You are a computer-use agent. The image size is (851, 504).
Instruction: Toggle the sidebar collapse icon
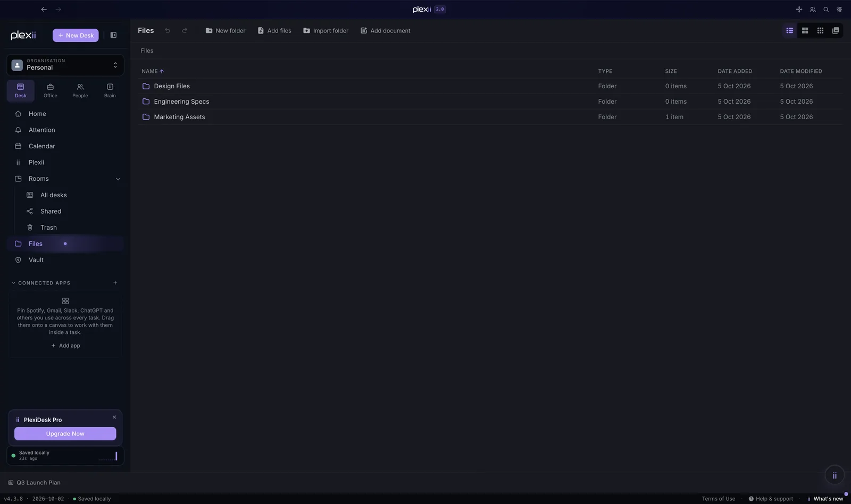point(113,35)
